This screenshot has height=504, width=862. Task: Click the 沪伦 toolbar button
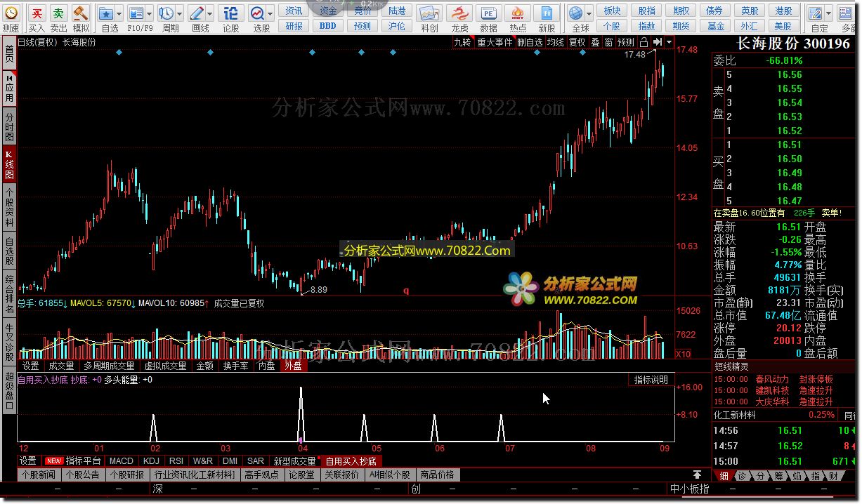coord(397,26)
